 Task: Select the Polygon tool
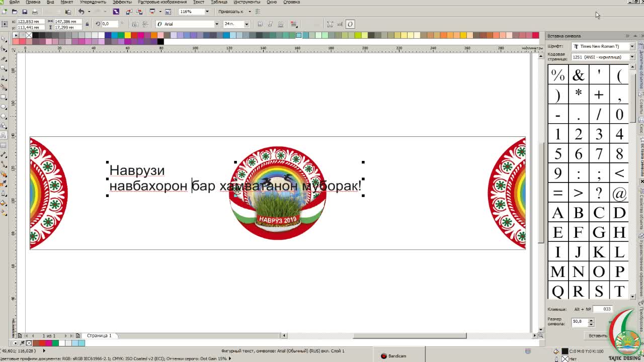coord(4,116)
